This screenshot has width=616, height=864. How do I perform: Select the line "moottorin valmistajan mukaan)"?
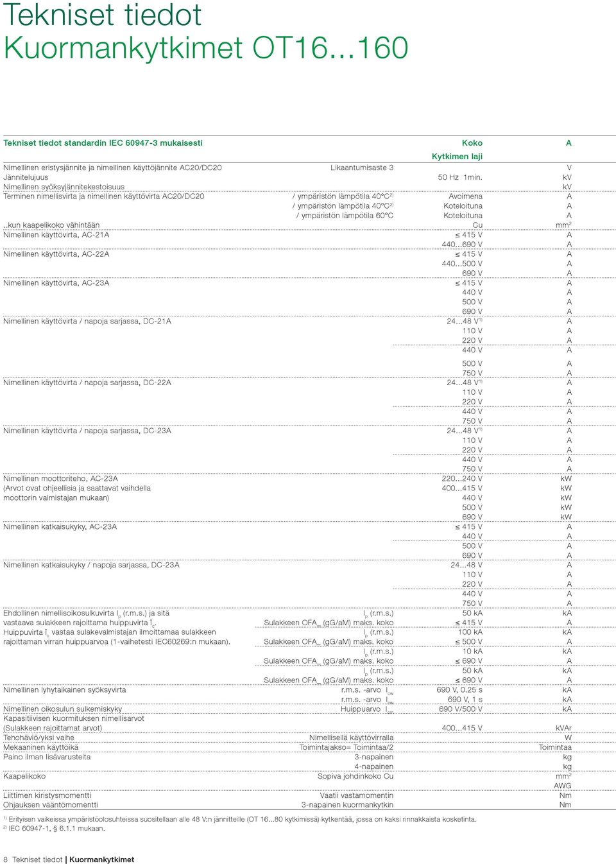(x=56, y=498)
